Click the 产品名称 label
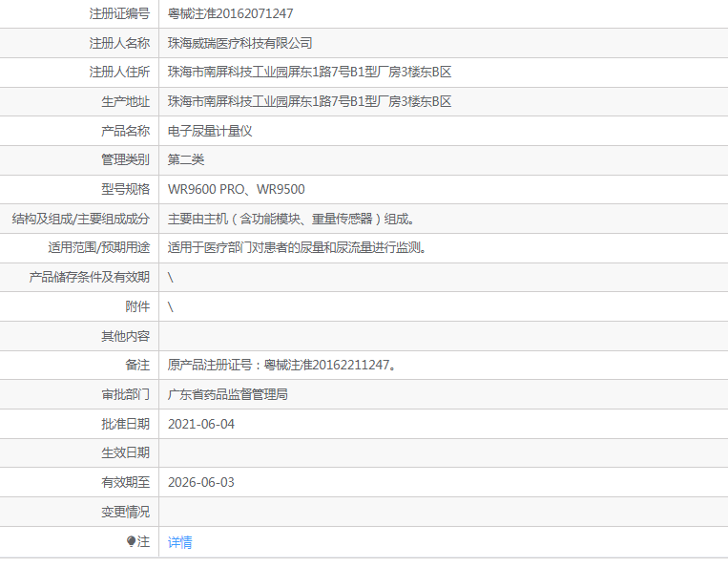The image size is (728, 567). 125,131
